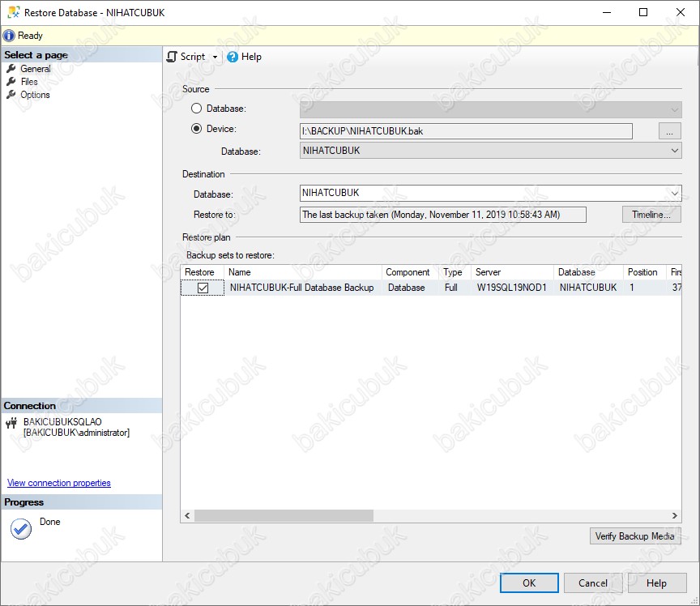Click the Script toolbar icon

[172, 57]
